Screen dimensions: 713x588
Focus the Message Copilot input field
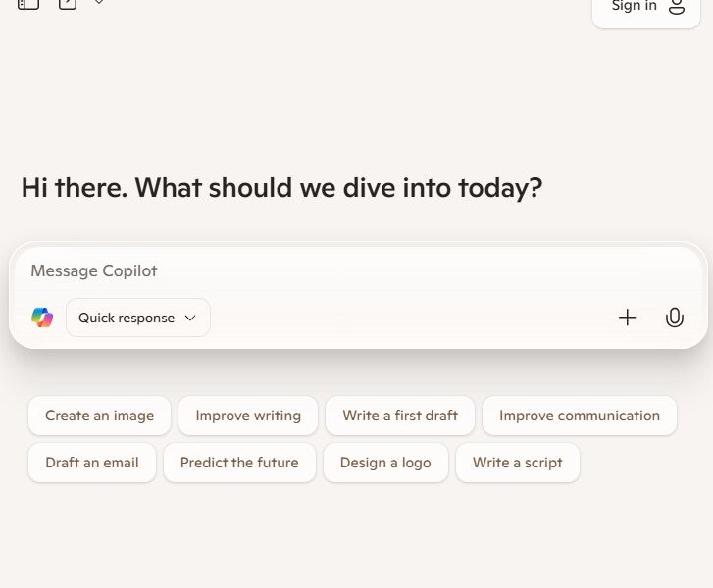(x=358, y=270)
